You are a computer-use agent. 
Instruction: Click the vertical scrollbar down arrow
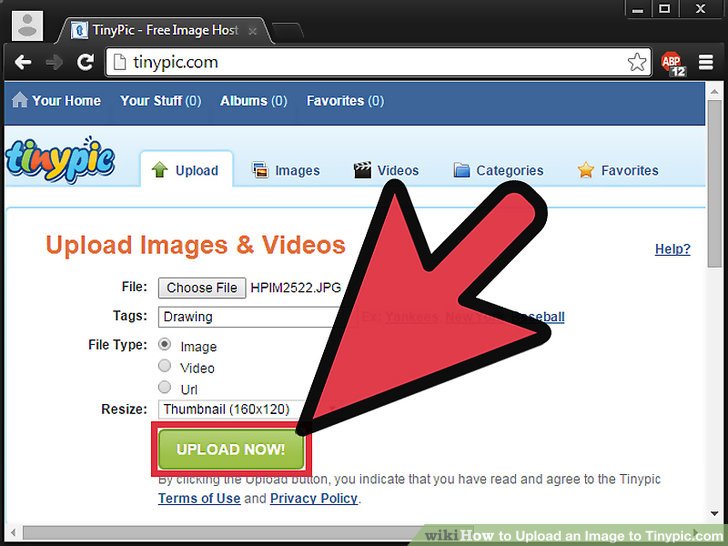[715, 514]
